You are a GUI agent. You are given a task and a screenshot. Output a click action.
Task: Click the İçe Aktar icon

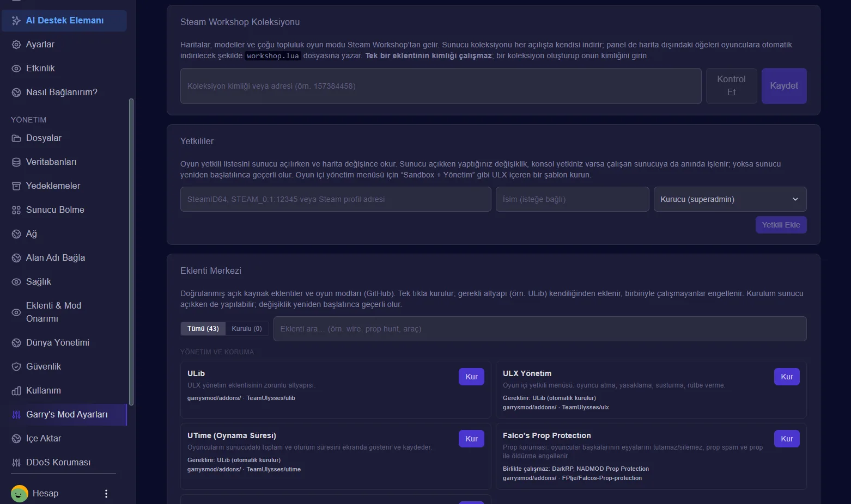coord(16,439)
